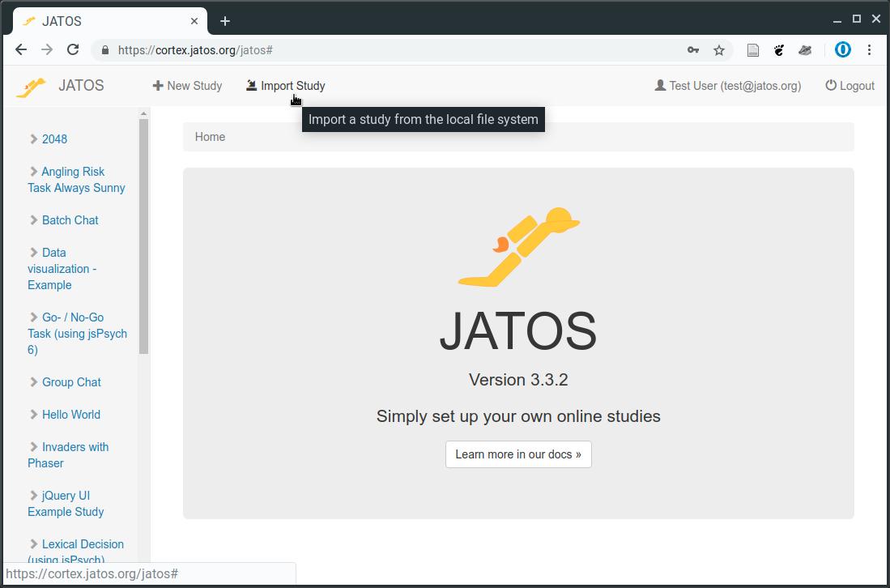Image resolution: width=890 pixels, height=588 pixels.
Task: Click the browser address bar URL
Action: [195, 50]
